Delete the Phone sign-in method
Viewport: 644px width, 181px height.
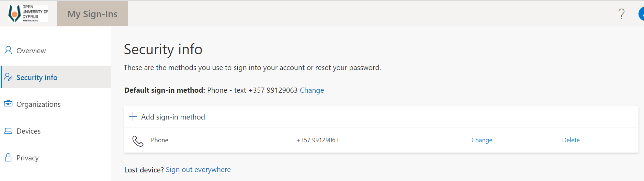[571, 140]
